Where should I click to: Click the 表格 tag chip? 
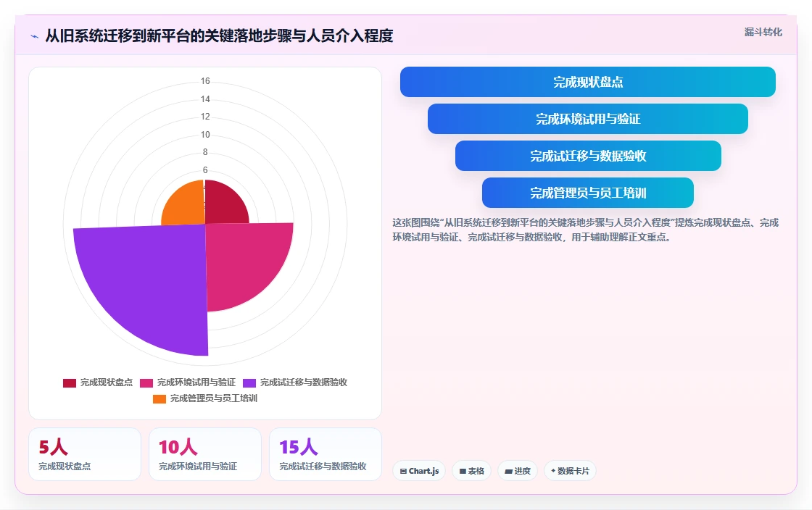click(x=472, y=471)
